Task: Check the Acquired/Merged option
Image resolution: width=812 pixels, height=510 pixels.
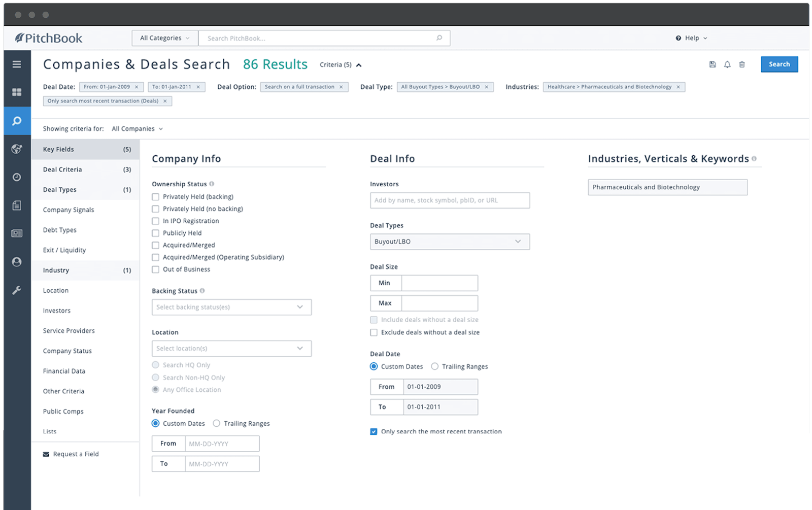Action: (x=155, y=245)
